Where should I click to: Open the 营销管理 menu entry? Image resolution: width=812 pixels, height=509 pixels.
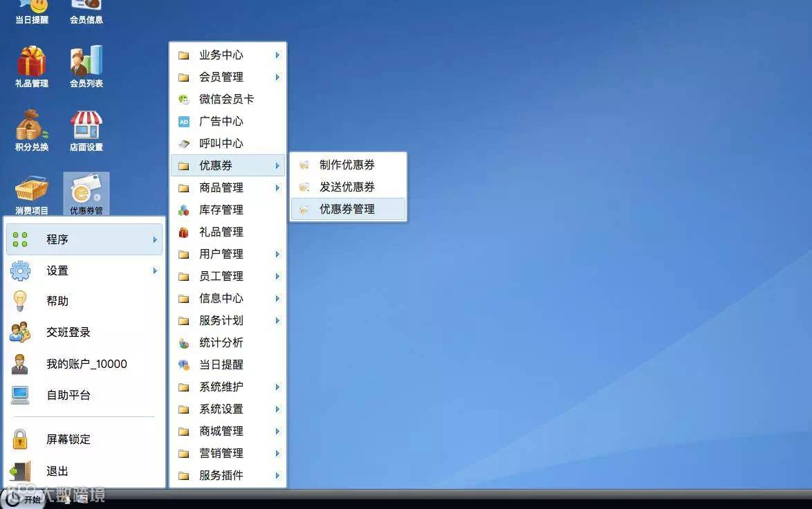(228, 453)
